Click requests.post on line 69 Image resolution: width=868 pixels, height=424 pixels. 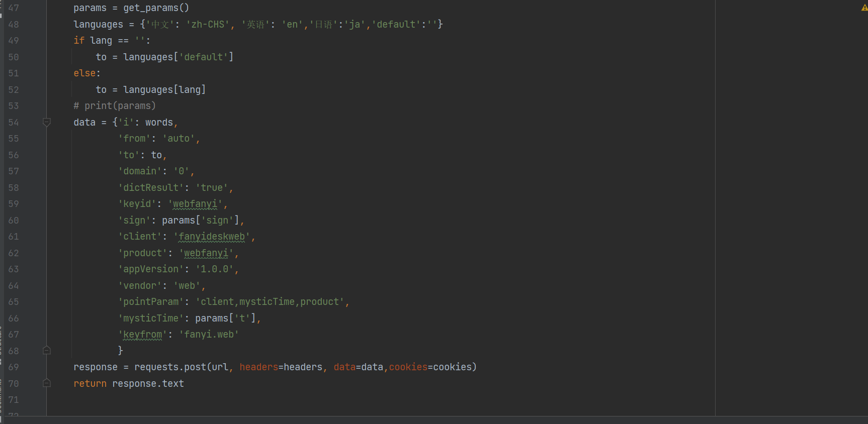(170, 367)
